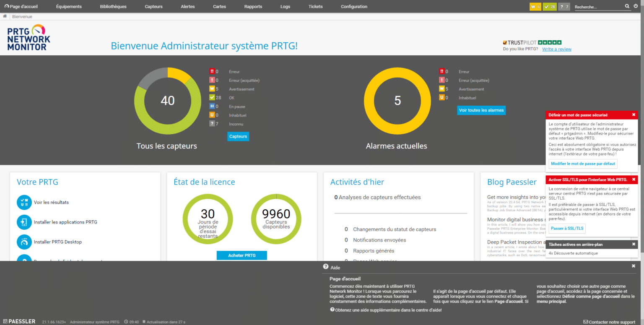The width and height of the screenshot is (644, 325).
Task: Close the Définir un mot de passe sécurisé notice
Action: click(x=634, y=115)
